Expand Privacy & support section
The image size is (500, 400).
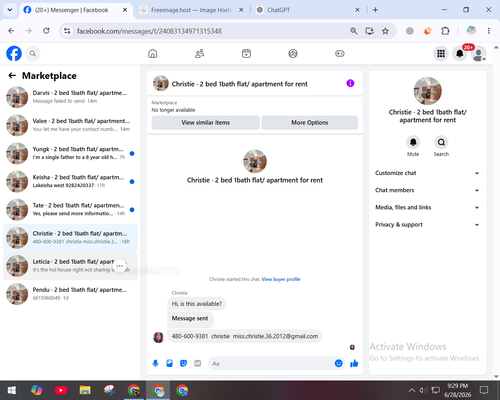(x=427, y=225)
